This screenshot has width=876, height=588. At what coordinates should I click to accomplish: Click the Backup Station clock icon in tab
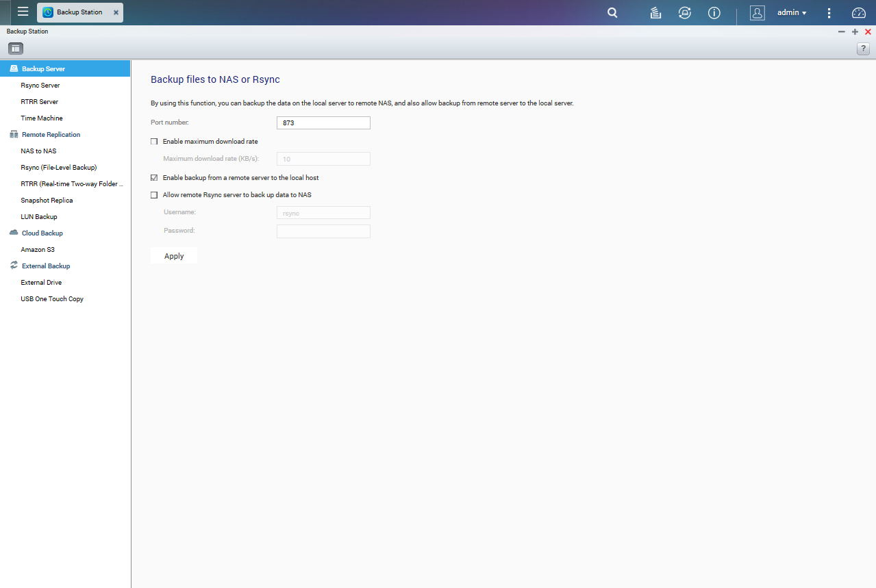click(48, 12)
